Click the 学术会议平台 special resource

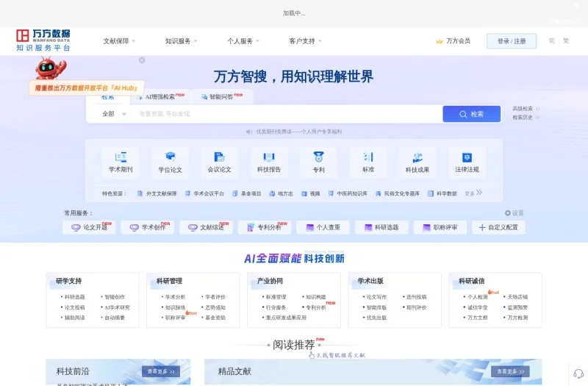[204, 193]
